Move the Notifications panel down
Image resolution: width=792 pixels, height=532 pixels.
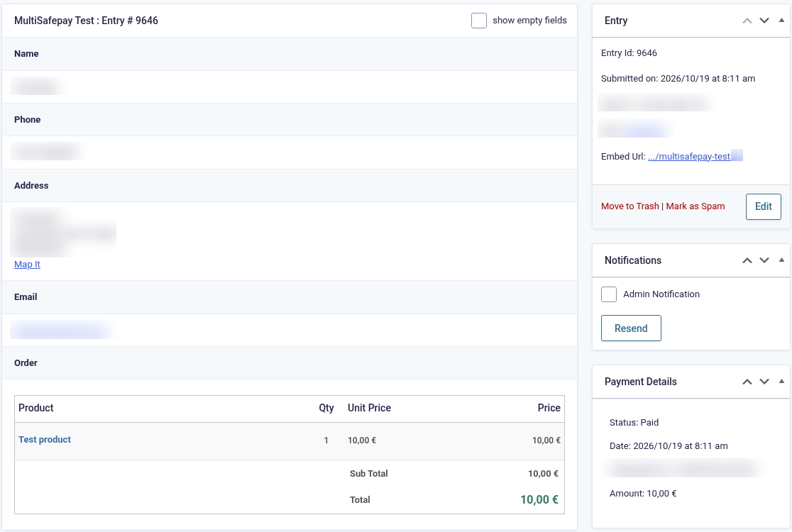764,260
